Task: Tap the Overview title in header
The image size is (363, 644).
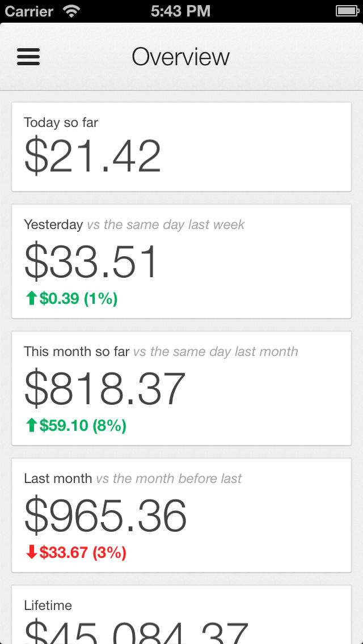Action: coord(181,57)
